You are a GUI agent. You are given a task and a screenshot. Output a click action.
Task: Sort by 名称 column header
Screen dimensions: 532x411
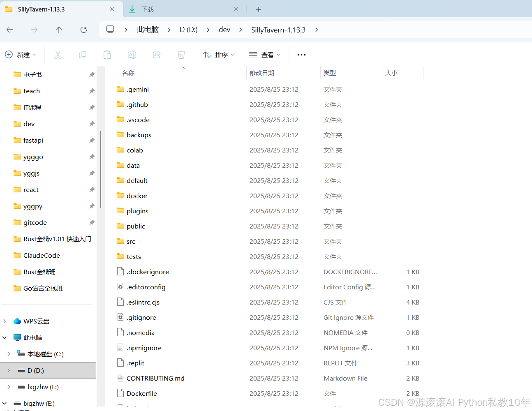click(x=128, y=73)
